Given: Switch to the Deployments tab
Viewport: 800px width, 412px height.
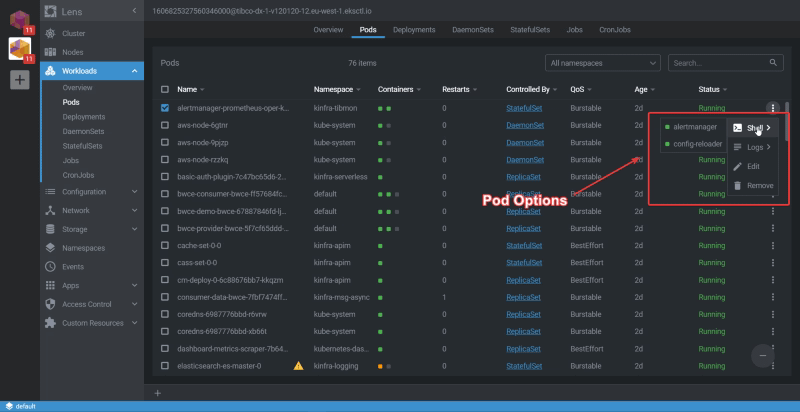Looking at the screenshot, I should [413, 30].
